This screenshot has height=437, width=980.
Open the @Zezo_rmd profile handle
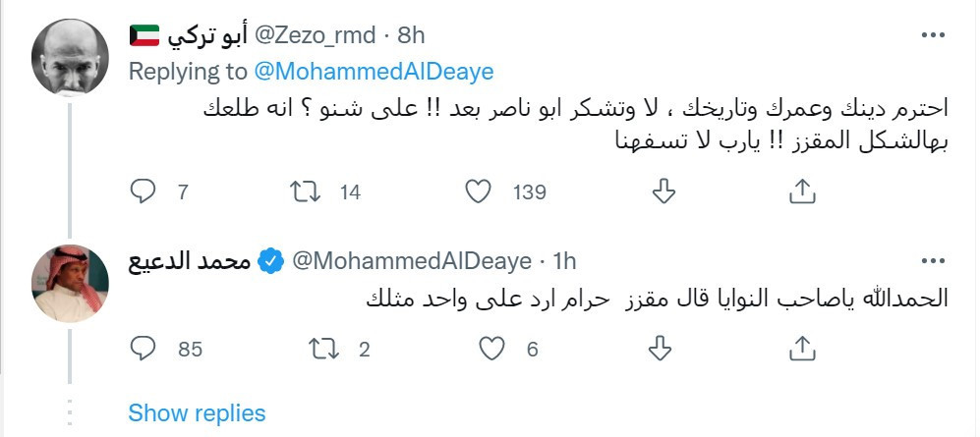pos(314,35)
